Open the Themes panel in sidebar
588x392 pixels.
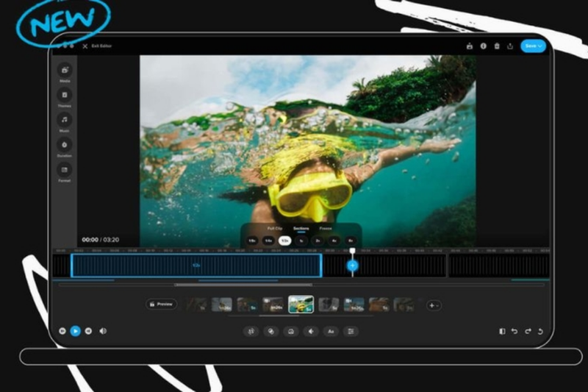click(x=65, y=95)
